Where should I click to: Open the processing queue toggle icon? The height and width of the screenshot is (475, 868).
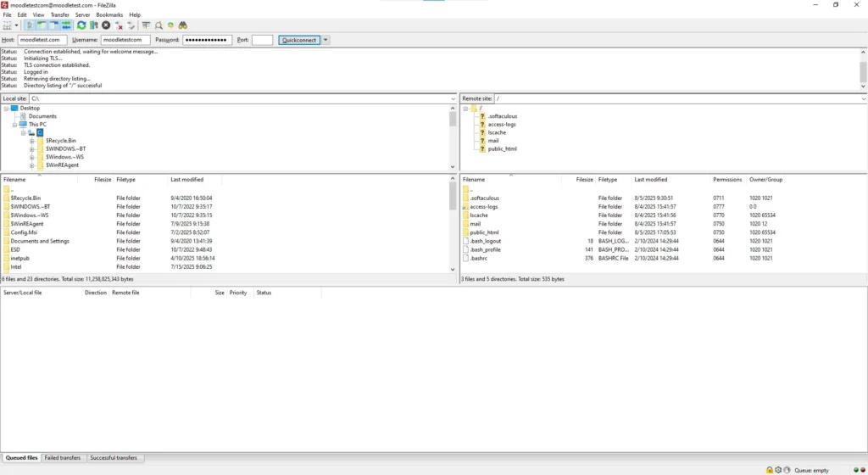[94, 25]
